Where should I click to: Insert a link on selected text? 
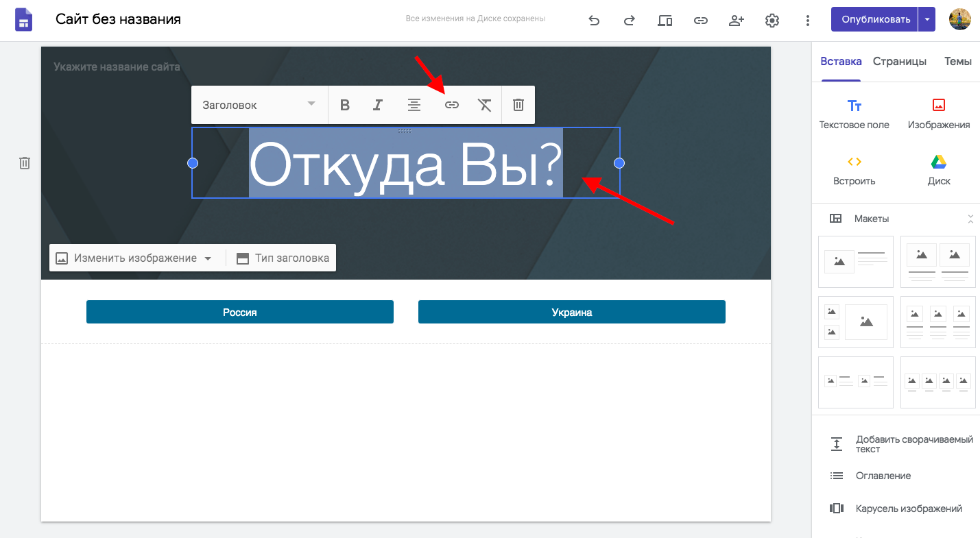tap(451, 105)
